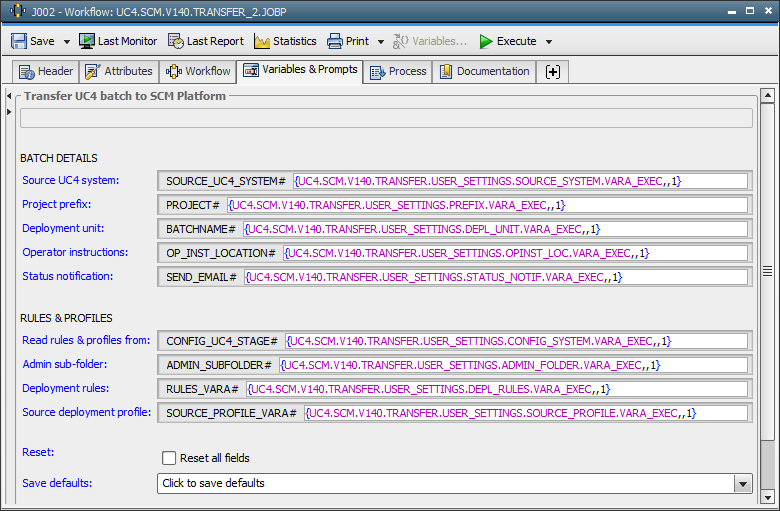Click the Save defaults label
This screenshot has width=780, height=511.
click(57, 483)
